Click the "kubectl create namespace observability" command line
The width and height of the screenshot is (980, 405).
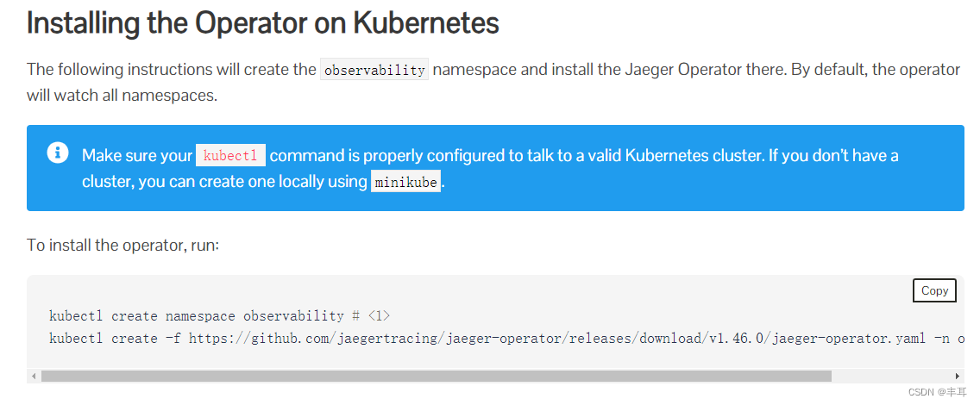pos(194,316)
